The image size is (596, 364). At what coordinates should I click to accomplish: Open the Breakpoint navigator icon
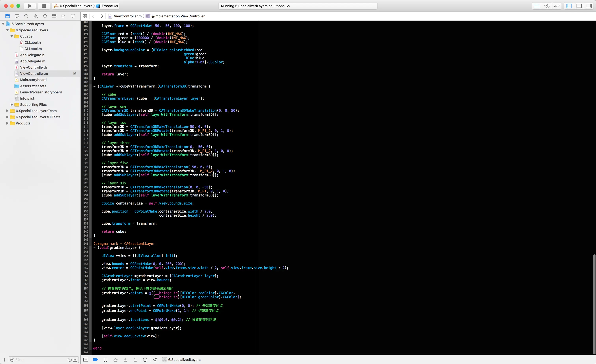click(64, 16)
